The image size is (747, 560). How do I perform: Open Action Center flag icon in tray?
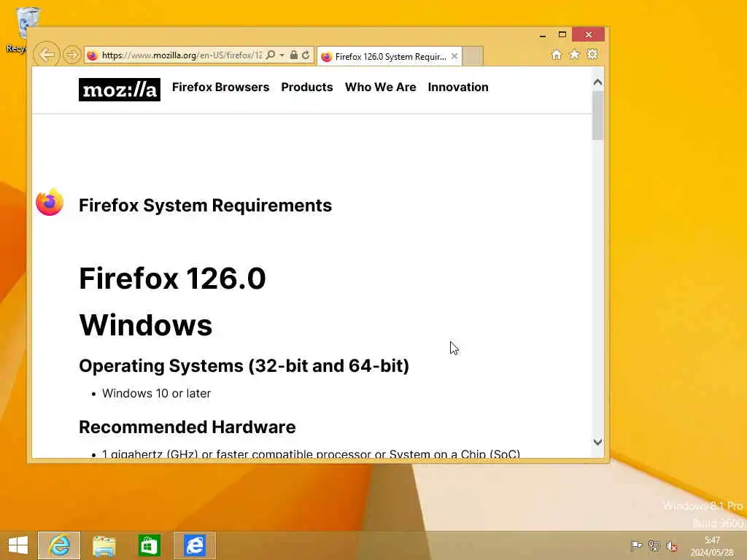pos(636,545)
